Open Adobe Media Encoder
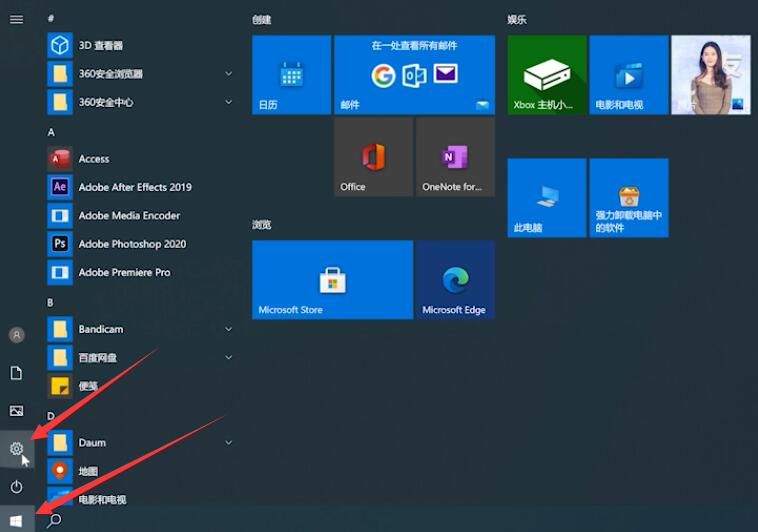Screen dimensions: 758x532 click(x=140, y=216)
